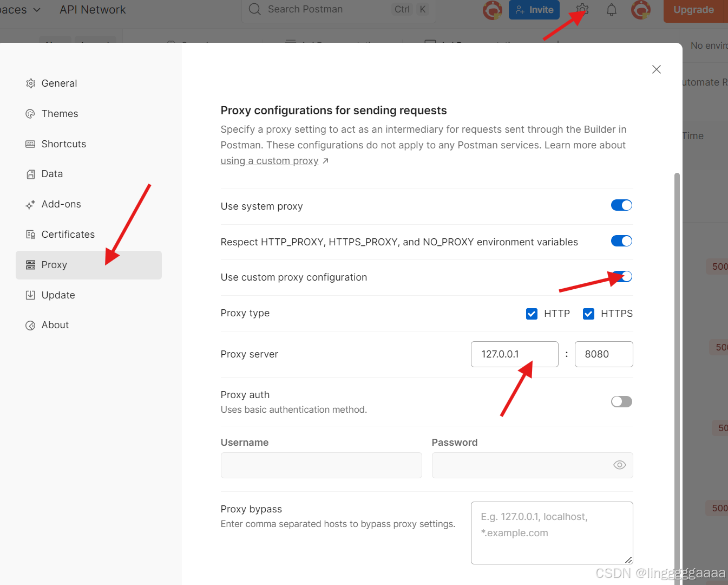
Task: Open Shortcuts settings tab
Action: pyautogui.click(x=89, y=144)
